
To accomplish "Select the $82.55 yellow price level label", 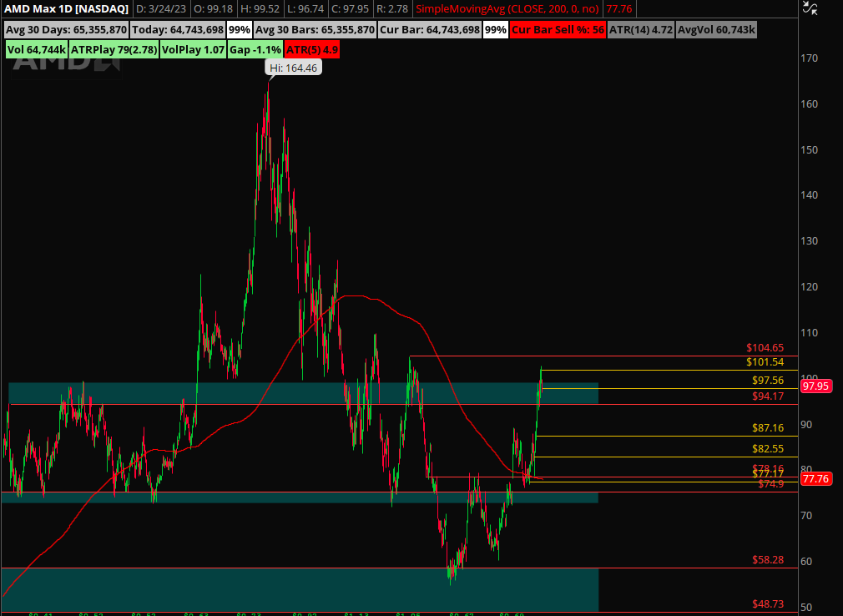I will click(767, 449).
